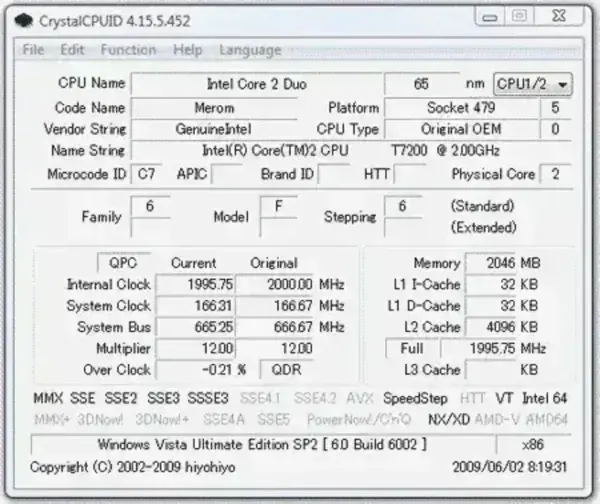The height and width of the screenshot is (504, 600).
Task: Click the Platform value Socket 479
Action: (x=461, y=108)
